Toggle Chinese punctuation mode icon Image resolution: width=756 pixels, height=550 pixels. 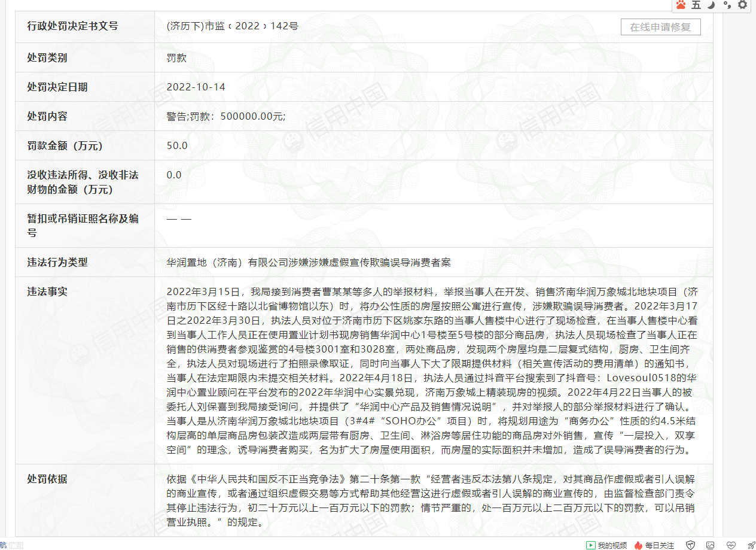(x=727, y=5)
